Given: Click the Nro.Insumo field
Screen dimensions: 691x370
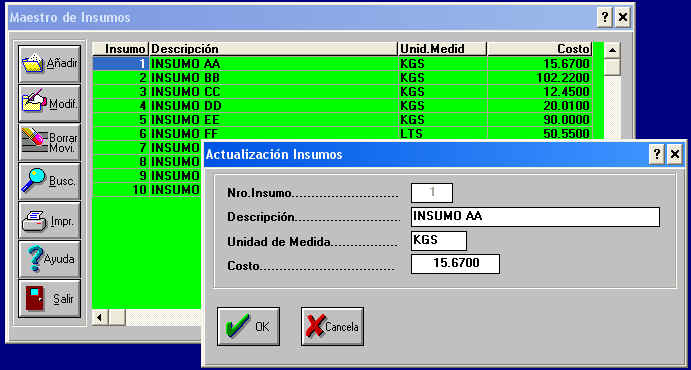Looking at the screenshot, I should pos(432,193).
